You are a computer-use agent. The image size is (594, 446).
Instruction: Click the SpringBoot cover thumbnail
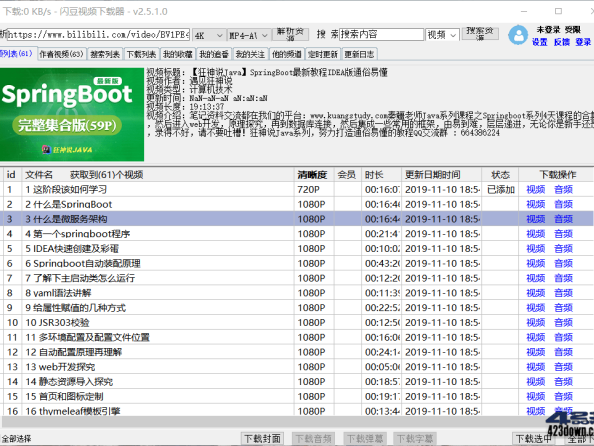[72, 114]
